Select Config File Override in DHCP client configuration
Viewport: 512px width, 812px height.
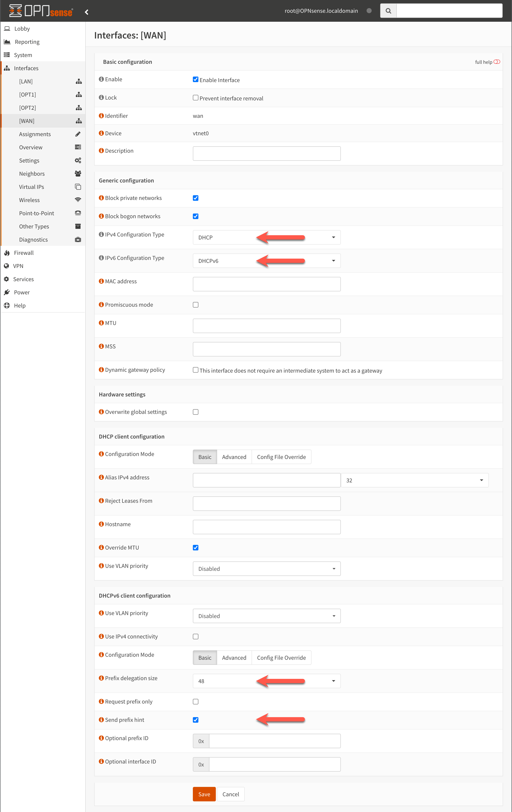(x=282, y=457)
